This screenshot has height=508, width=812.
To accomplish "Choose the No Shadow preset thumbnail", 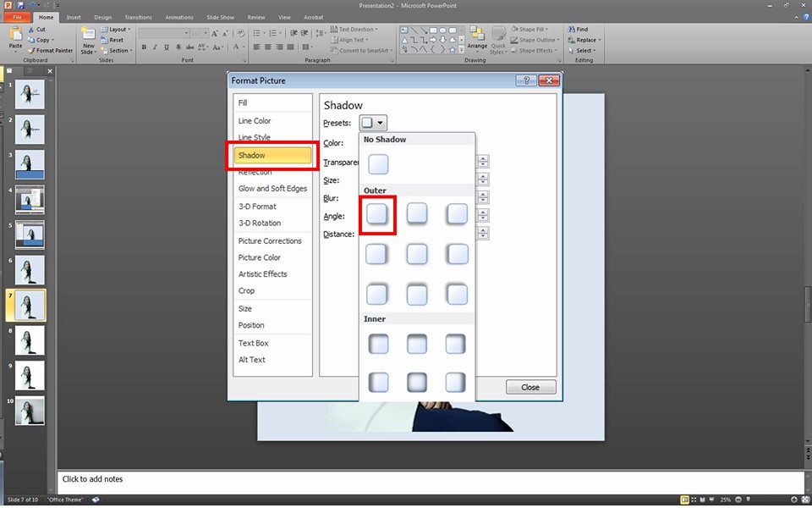I will [x=378, y=164].
